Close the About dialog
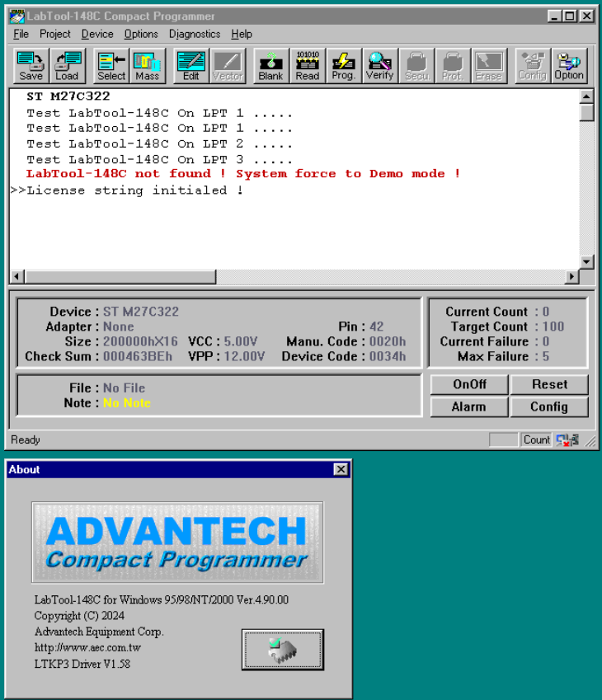Image resolution: width=602 pixels, height=700 pixels. point(341,469)
